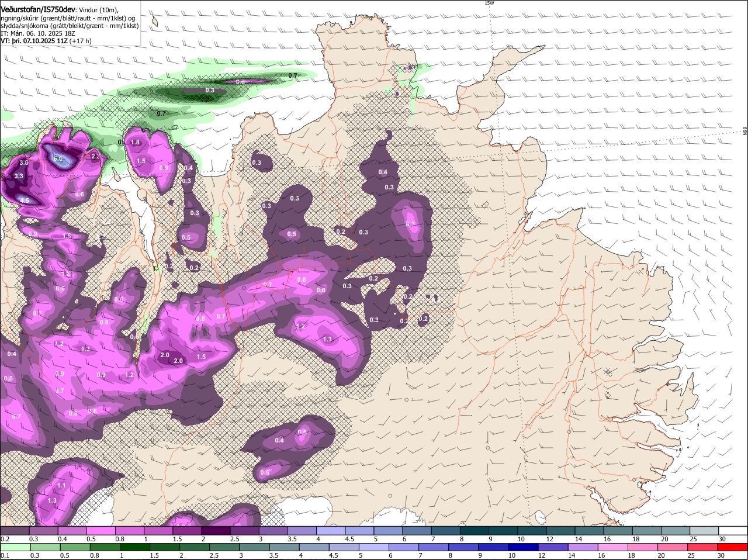Pick the bottom-row green swatch between 0.5 and 0.8
The height and width of the screenshot is (560, 748).
75,547
